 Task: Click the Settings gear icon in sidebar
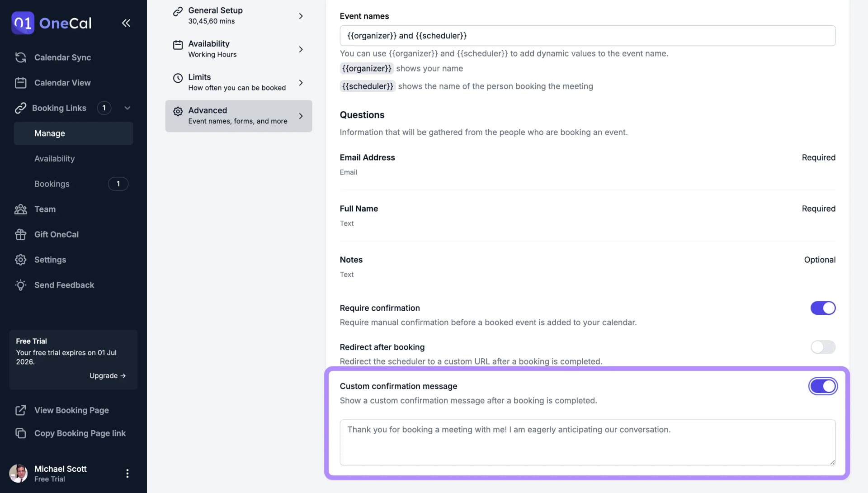pyautogui.click(x=20, y=260)
